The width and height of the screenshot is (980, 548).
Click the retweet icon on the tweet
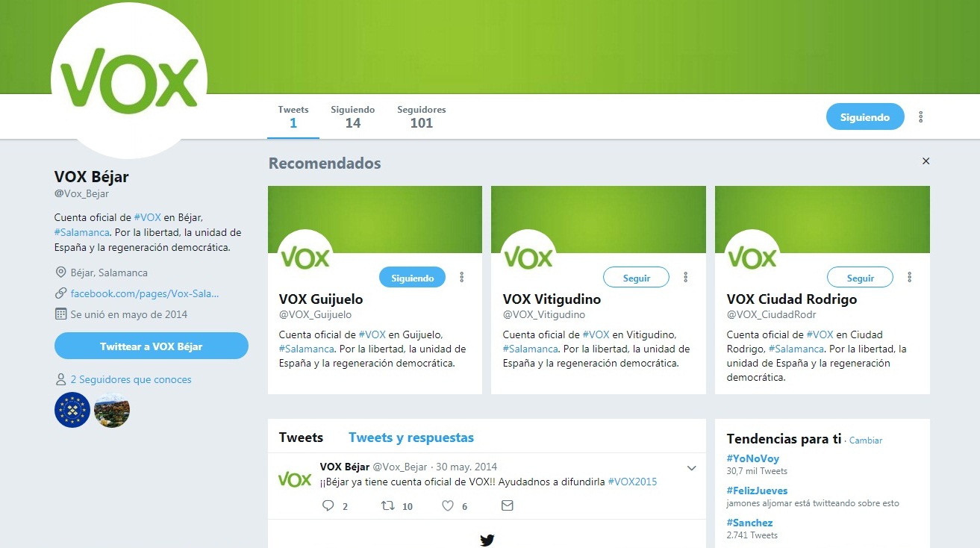click(387, 505)
